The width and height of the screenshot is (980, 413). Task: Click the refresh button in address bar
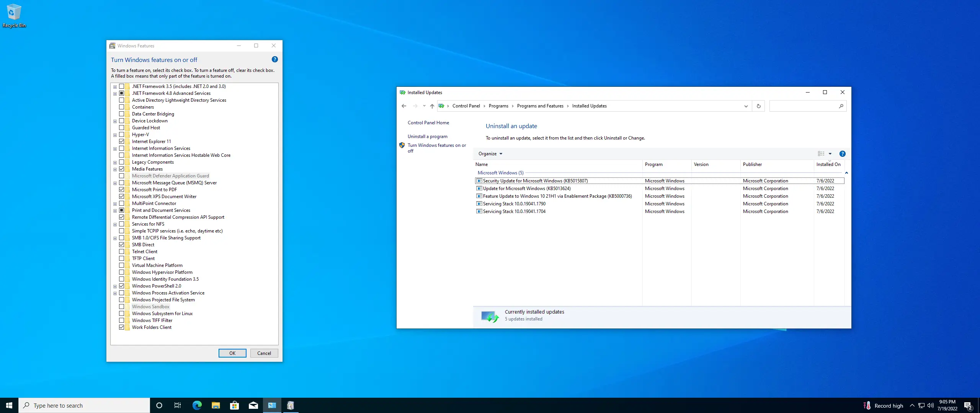click(758, 106)
